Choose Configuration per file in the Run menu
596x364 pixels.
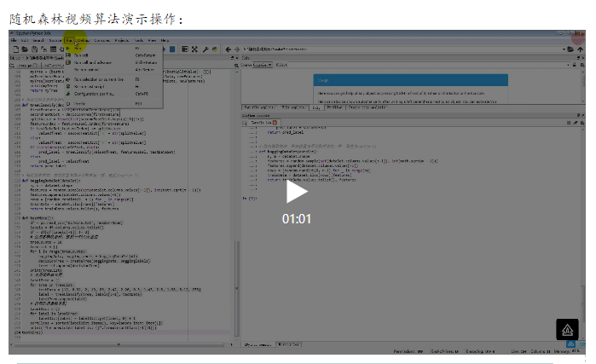[x=113, y=94]
